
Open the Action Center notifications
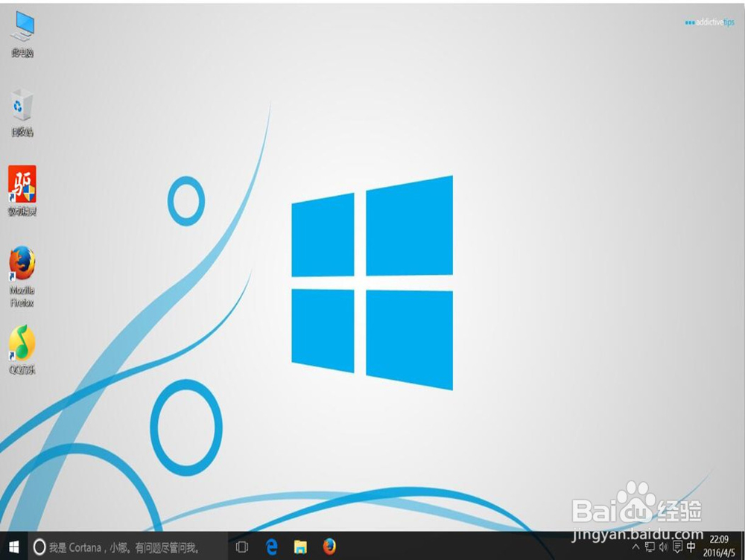677,547
